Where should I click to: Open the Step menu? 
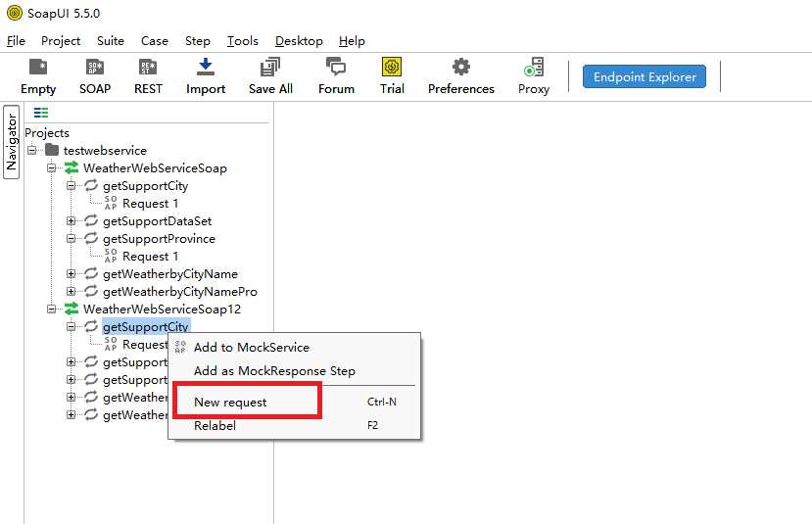click(x=197, y=41)
